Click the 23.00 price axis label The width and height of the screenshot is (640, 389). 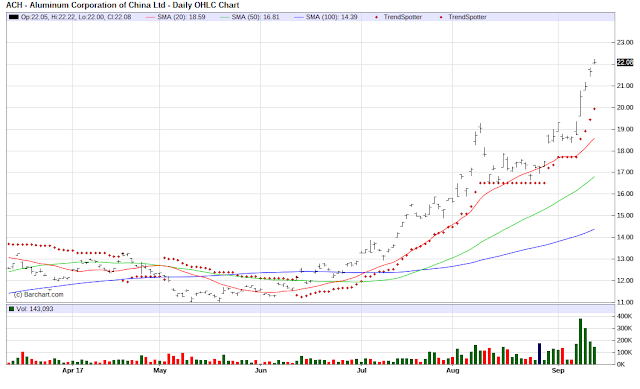coord(625,42)
